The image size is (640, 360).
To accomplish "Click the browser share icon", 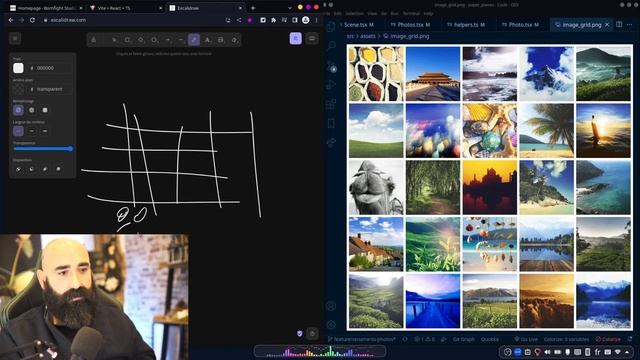I will [239, 20].
